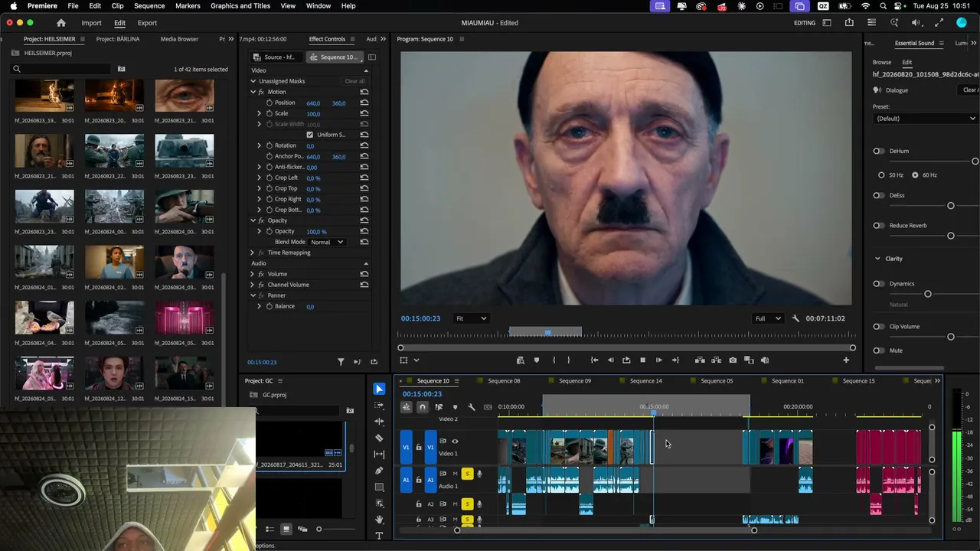Open the Full playback resolution dropdown
This screenshot has width=980, height=551.
coord(768,318)
